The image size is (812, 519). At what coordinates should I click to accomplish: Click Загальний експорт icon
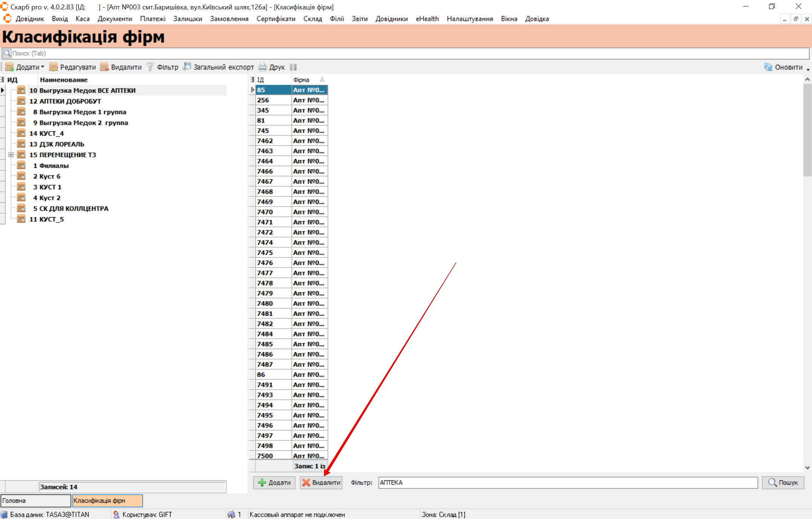coord(187,67)
